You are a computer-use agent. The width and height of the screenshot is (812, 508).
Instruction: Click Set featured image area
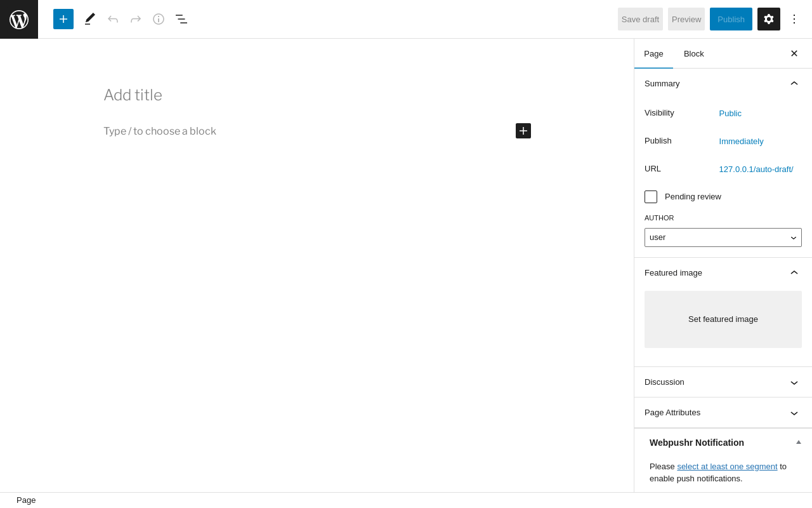point(723,319)
